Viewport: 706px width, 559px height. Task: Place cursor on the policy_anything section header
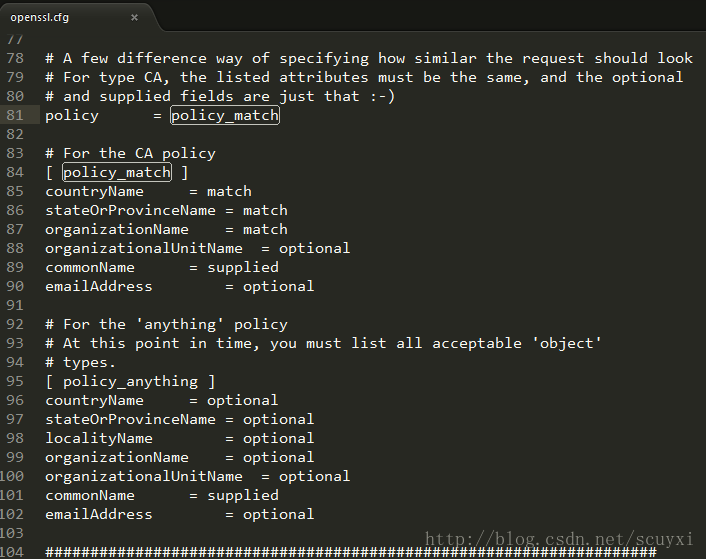pyautogui.click(x=130, y=382)
